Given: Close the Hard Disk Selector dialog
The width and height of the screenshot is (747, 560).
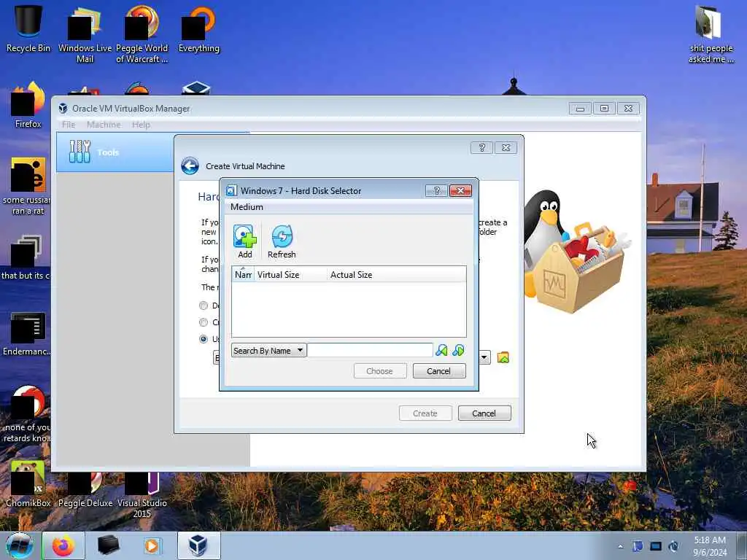Looking at the screenshot, I should pyautogui.click(x=460, y=190).
